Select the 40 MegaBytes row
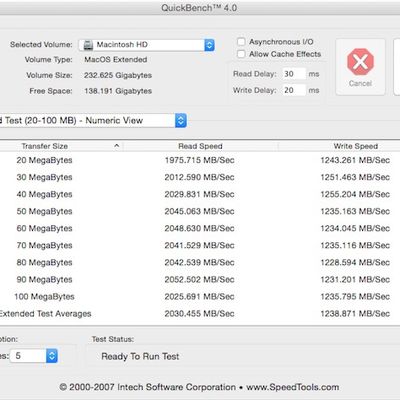The width and height of the screenshot is (400, 400). point(200,194)
